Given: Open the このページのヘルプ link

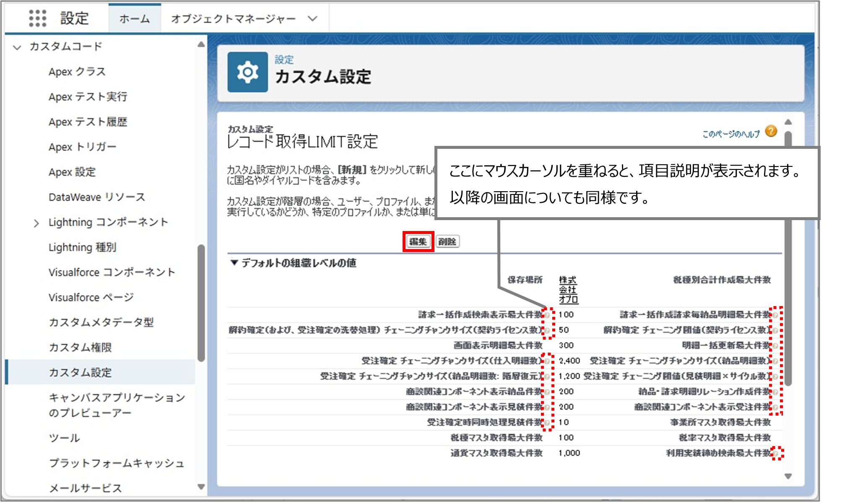Looking at the screenshot, I should pyautogui.click(x=732, y=132).
